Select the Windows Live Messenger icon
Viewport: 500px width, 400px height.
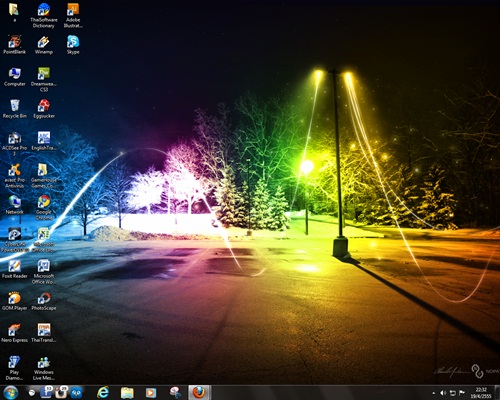click(44, 368)
